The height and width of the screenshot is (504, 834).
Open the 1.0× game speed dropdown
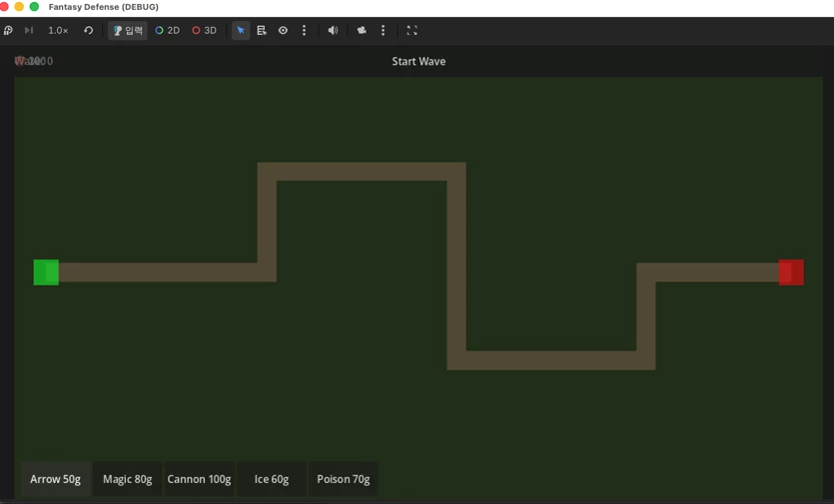click(x=58, y=30)
